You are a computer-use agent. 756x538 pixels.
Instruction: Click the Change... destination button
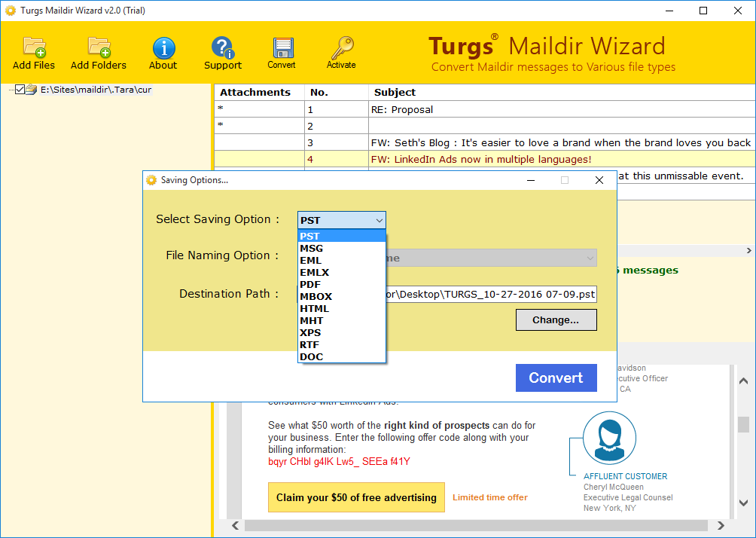click(x=556, y=320)
